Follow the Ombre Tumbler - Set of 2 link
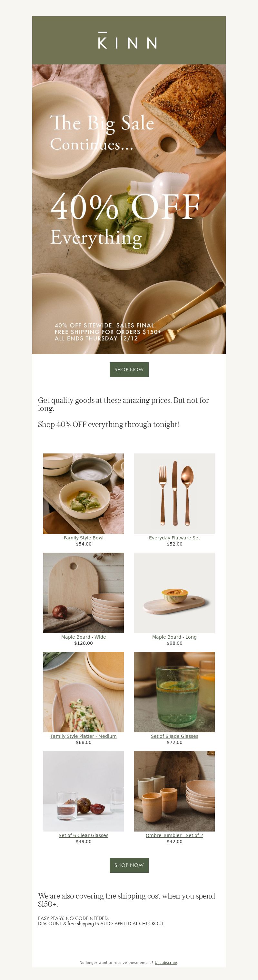The width and height of the screenshot is (258, 980). (174, 835)
